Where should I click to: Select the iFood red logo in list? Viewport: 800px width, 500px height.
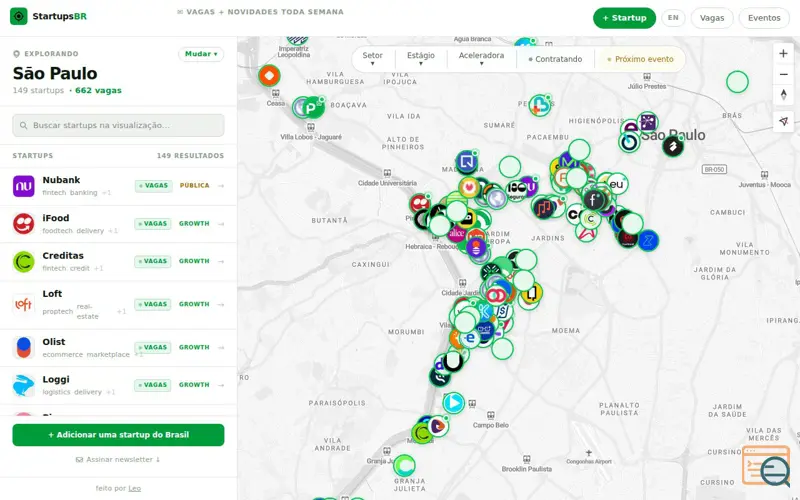point(23,224)
